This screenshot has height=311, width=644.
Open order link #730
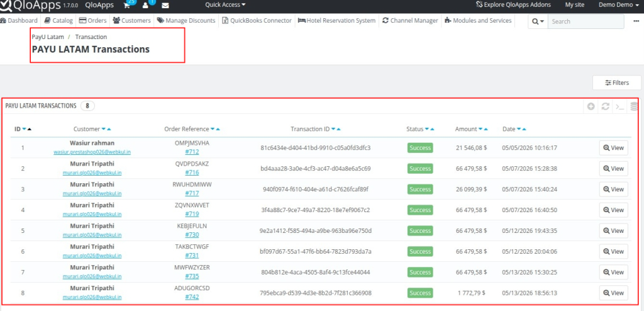tap(192, 235)
